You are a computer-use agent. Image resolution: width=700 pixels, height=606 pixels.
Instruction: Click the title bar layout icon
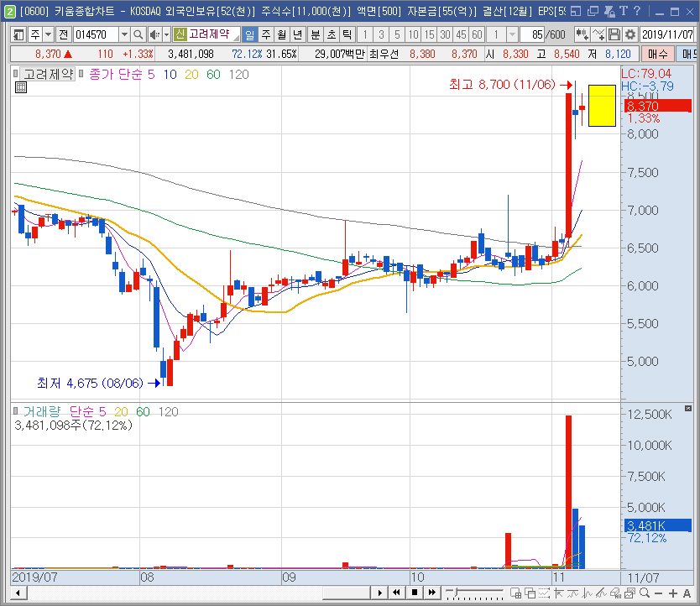point(576,11)
